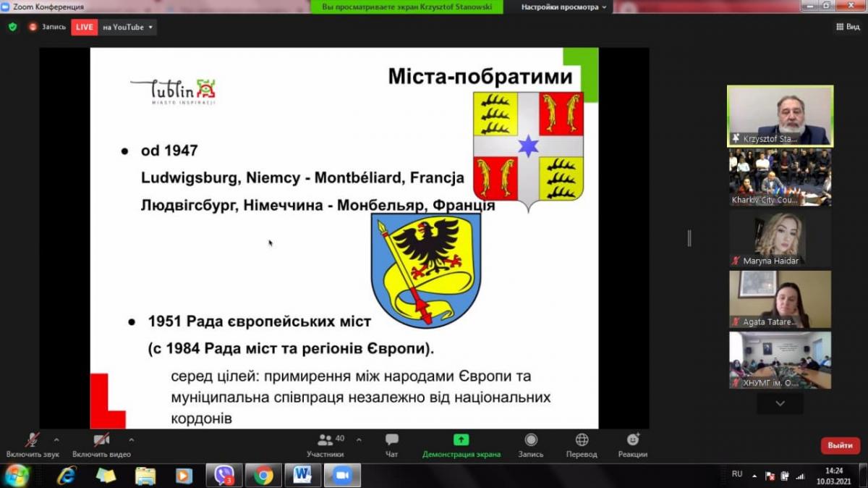Screen dimensions: 868x488
Task: Open the Участники participants panel
Action: 325,445
